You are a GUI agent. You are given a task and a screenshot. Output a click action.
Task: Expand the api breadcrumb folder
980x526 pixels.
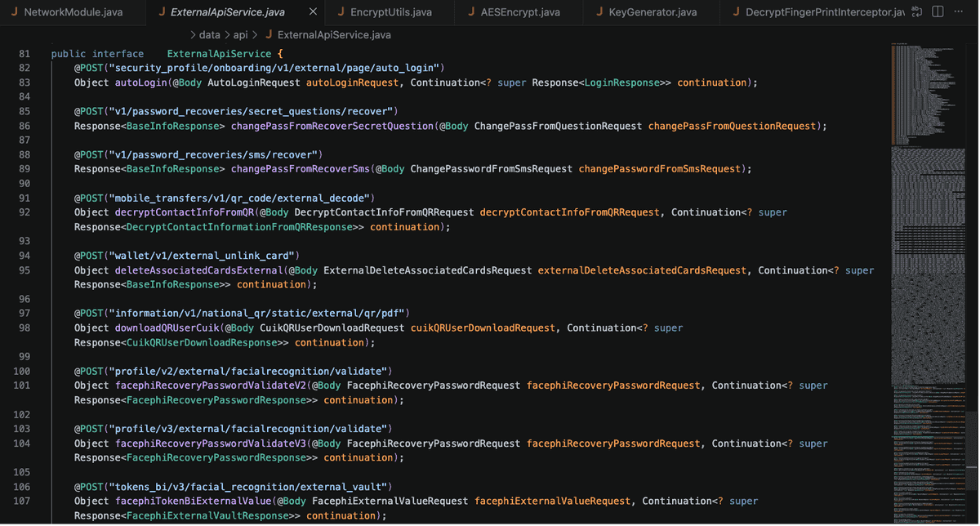pos(240,35)
